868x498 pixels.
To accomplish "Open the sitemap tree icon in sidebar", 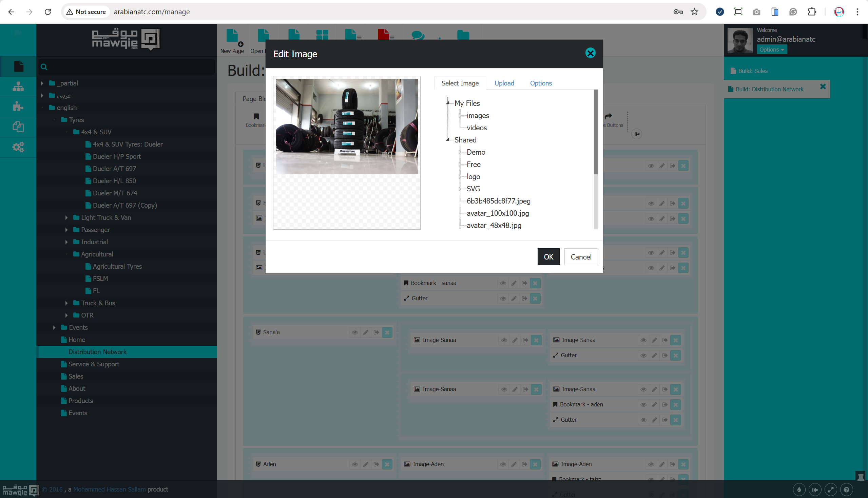I will click(x=18, y=87).
